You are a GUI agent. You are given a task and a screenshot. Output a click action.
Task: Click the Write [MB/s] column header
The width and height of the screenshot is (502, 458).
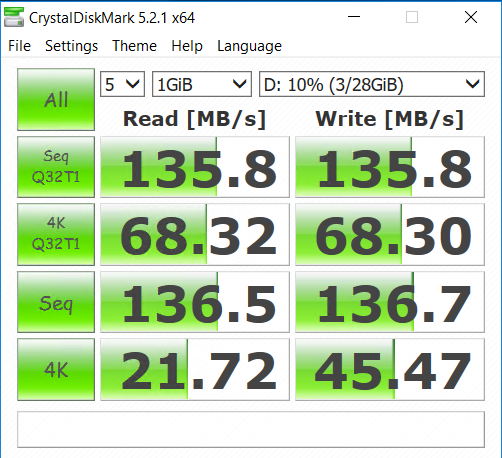(x=390, y=119)
